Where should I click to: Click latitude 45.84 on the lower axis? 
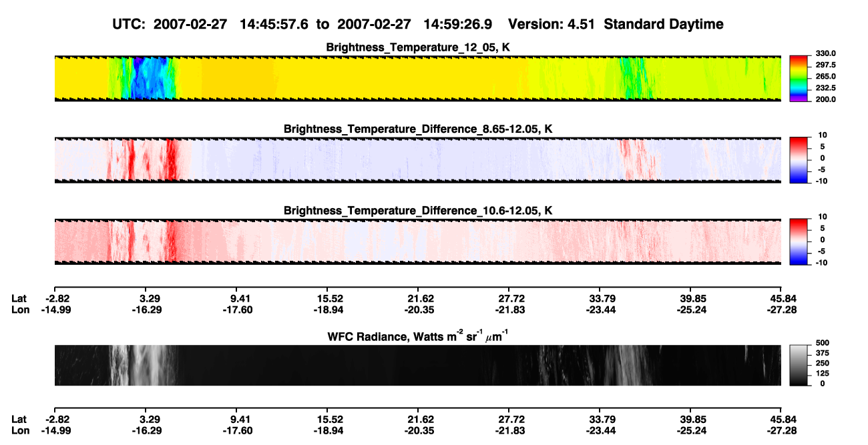[x=784, y=419]
